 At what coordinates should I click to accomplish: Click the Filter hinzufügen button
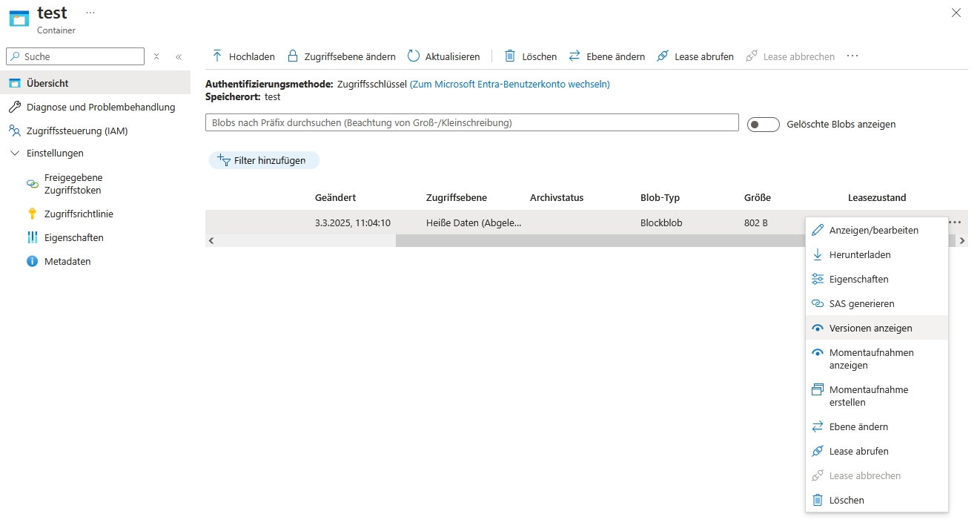pos(263,160)
